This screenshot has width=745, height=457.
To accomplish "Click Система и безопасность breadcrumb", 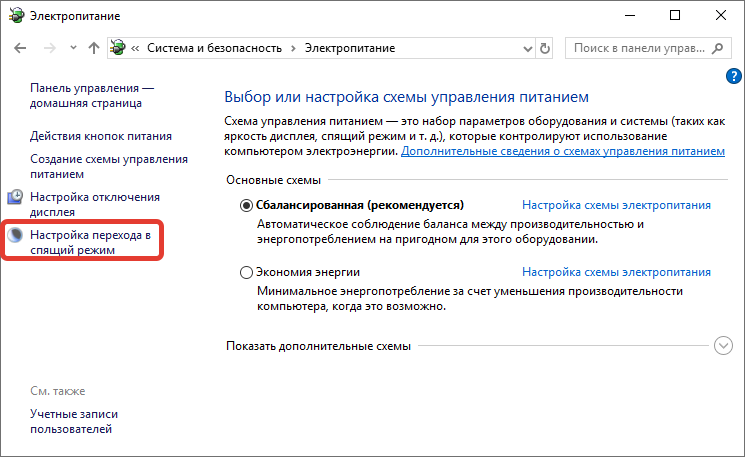I will [214, 48].
